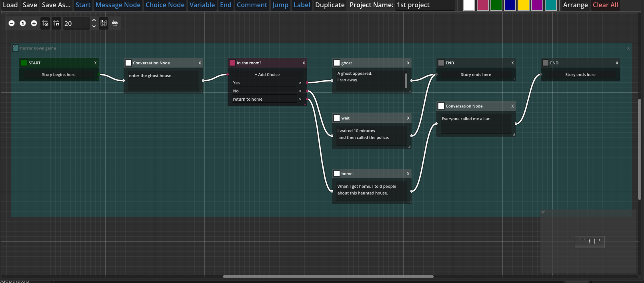The image size is (644, 283).
Task: Toggle the minimap grid icon
Action: 104,23
